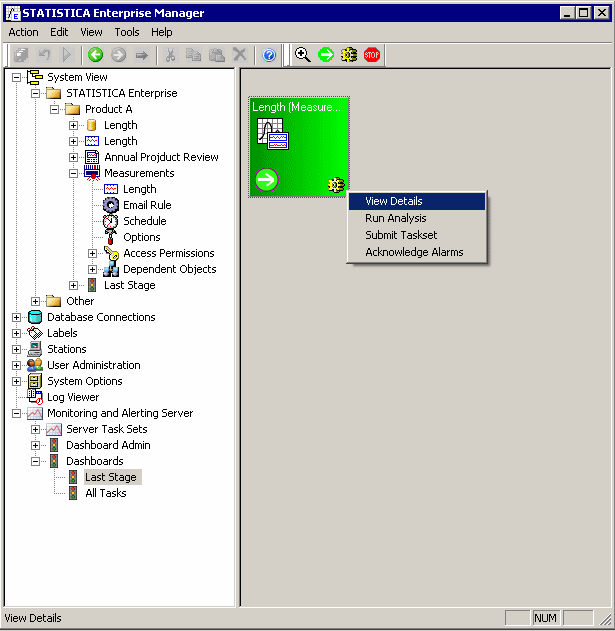The height and width of the screenshot is (631, 615).
Task: Expand the Database Connections node
Action: [16, 317]
